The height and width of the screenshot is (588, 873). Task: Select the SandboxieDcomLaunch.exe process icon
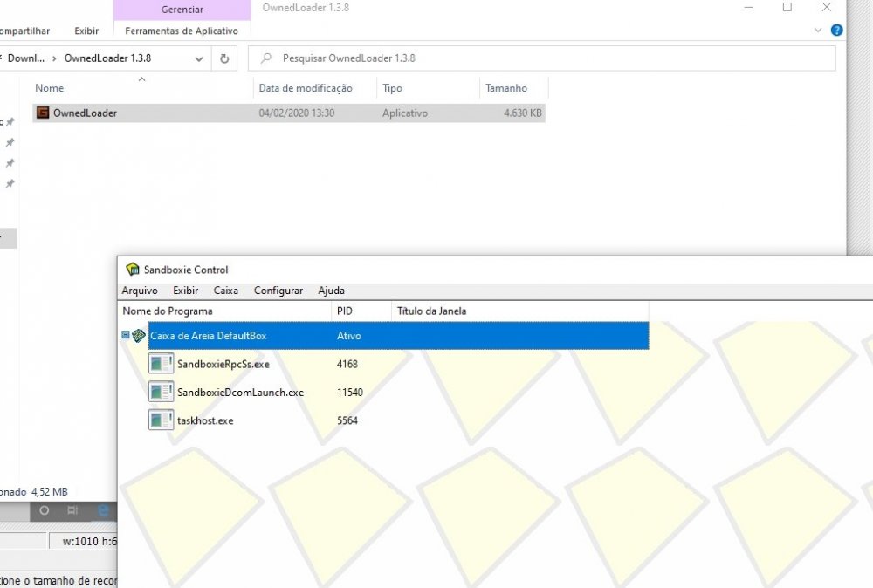pyautogui.click(x=161, y=393)
